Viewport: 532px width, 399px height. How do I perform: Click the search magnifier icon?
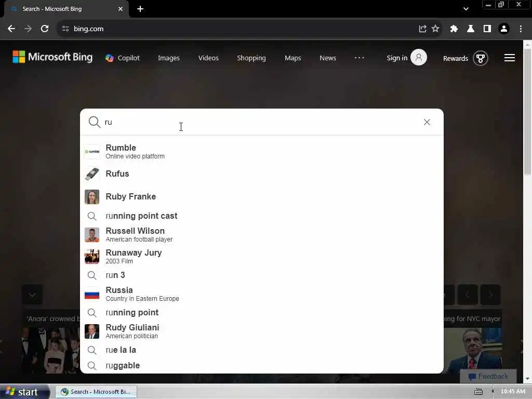95,122
